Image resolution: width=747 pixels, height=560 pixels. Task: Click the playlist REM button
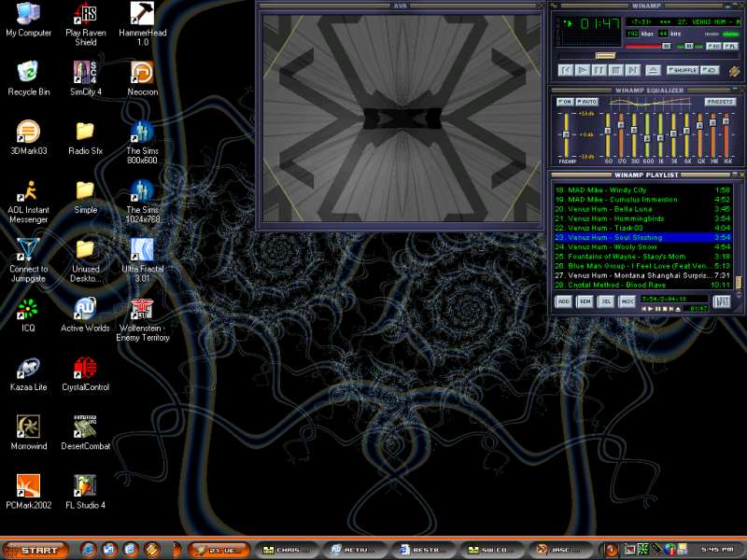[x=585, y=301]
